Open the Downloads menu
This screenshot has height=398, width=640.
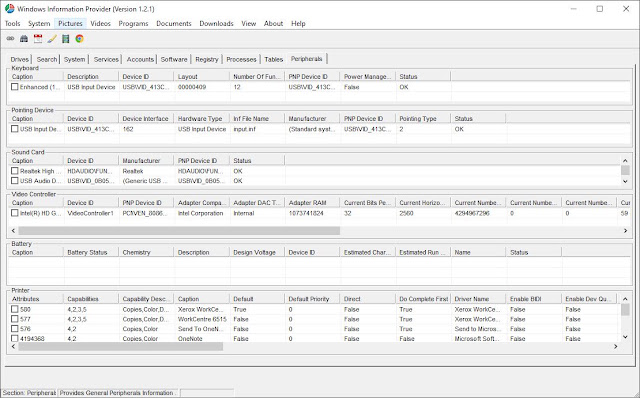click(x=216, y=23)
